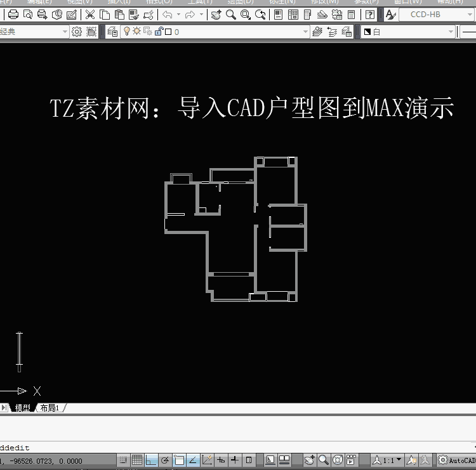Open the Tool Palettes window icon
This screenshot has height=470, width=476.
tap(308, 14)
